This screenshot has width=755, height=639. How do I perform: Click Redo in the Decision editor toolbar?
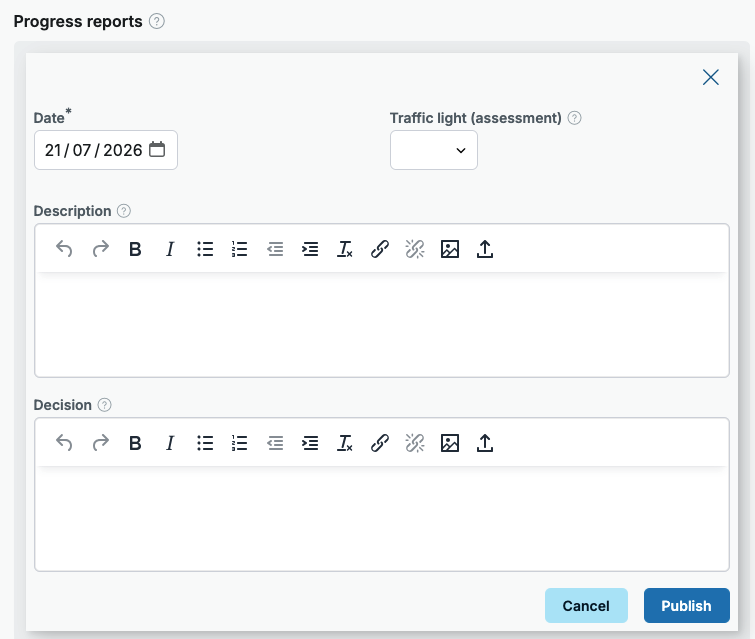[100, 443]
